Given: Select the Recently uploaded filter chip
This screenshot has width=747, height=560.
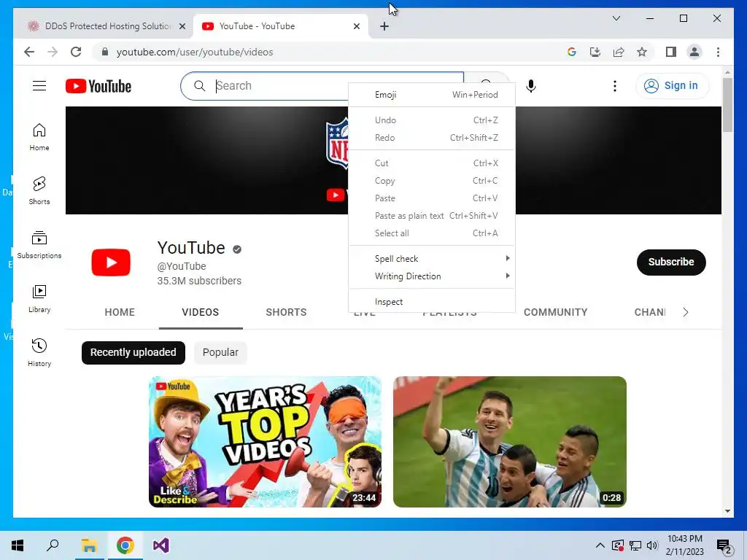Looking at the screenshot, I should pyautogui.click(x=133, y=352).
